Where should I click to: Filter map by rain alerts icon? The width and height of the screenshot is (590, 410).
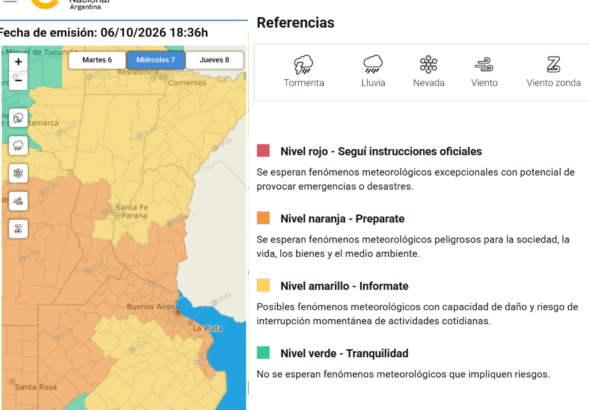(x=18, y=146)
